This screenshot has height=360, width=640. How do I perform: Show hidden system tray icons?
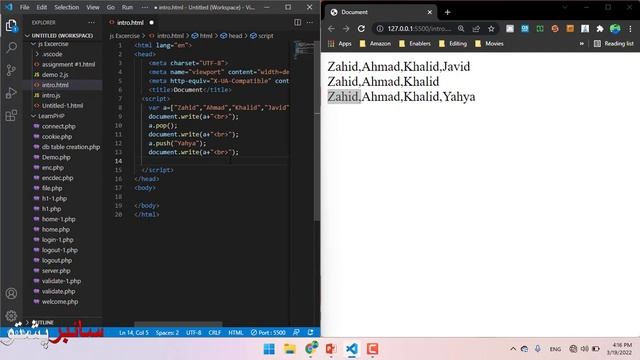tap(513, 349)
